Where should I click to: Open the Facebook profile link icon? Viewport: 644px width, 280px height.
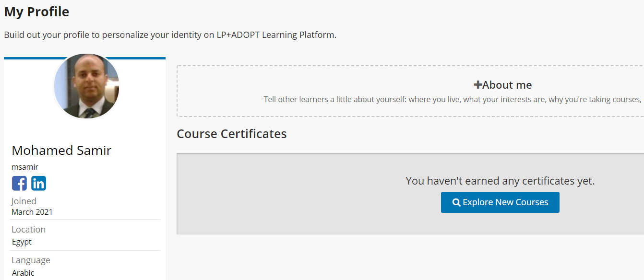click(19, 183)
